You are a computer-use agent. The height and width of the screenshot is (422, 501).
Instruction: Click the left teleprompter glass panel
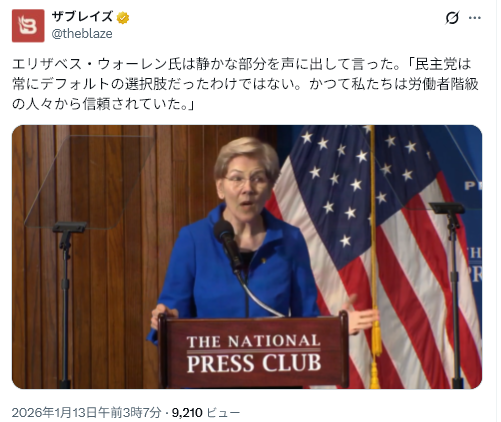pos(90,182)
